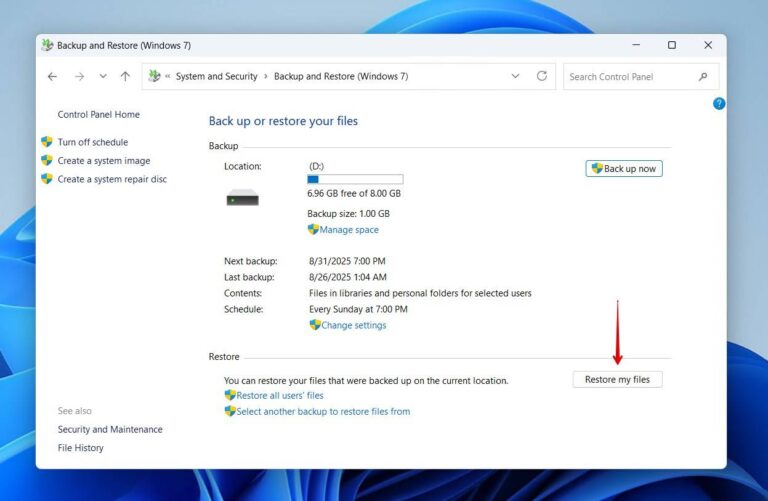Click the "6.96 GB free of 8.00 GB" text
This screenshot has height=501, width=768.
pos(354,193)
